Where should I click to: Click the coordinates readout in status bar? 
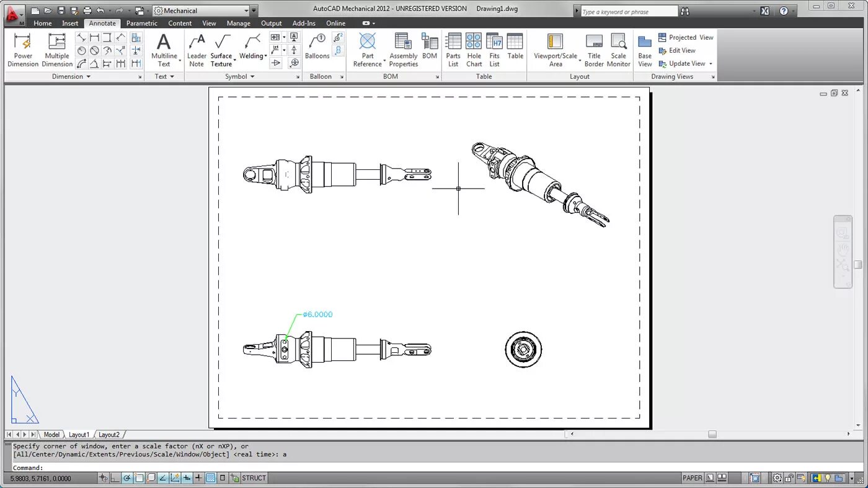tap(41, 478)
